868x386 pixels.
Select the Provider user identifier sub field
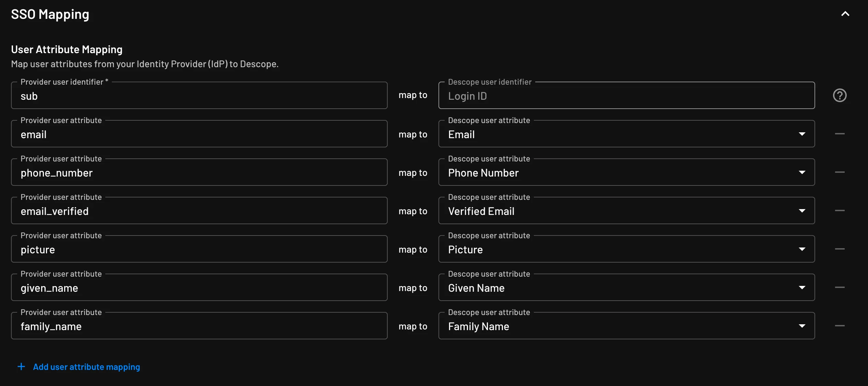pos(199,96)
